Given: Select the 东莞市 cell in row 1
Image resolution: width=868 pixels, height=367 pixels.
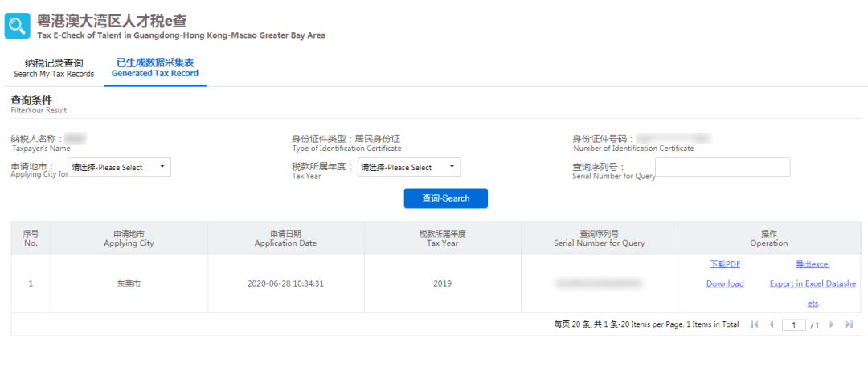Looking at the screenshot, I should click(x=129, y=283).
